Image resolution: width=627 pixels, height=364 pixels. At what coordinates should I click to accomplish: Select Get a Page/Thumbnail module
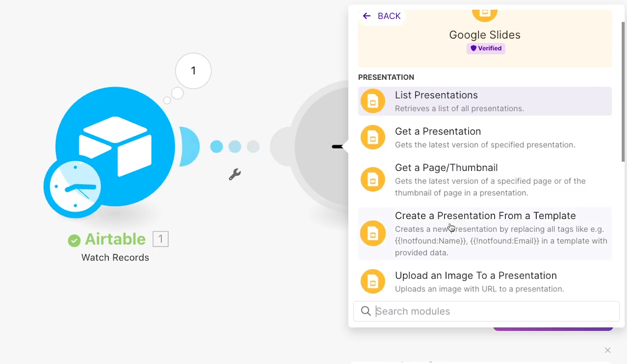point(485,180)
